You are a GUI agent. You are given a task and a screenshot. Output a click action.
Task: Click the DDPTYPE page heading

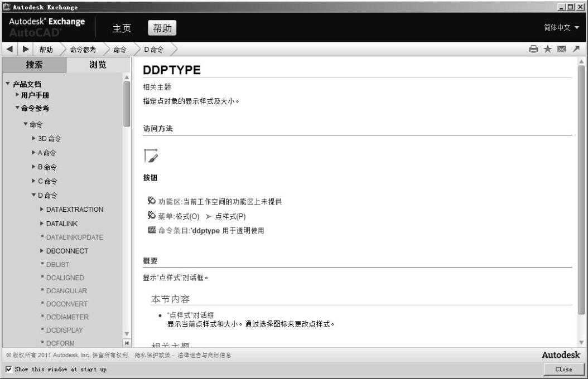172,70
